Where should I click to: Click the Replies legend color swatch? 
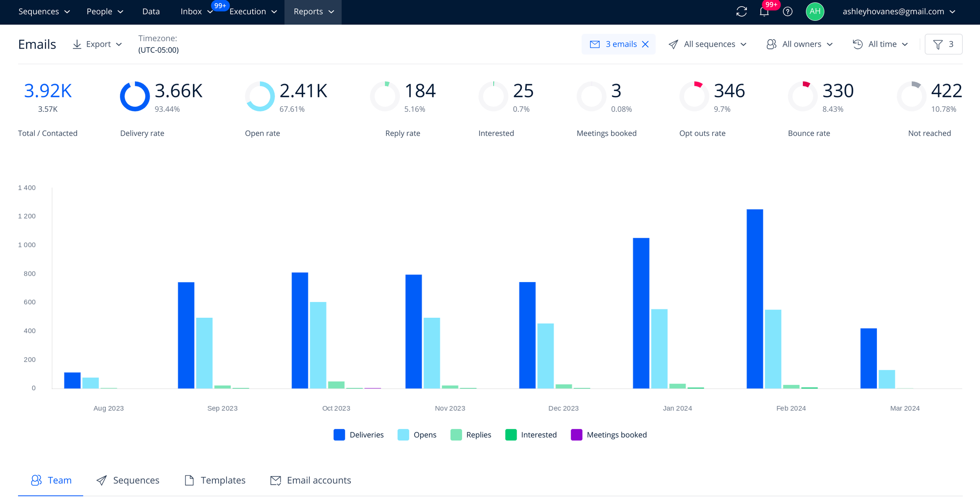click(x=456, y=435)
